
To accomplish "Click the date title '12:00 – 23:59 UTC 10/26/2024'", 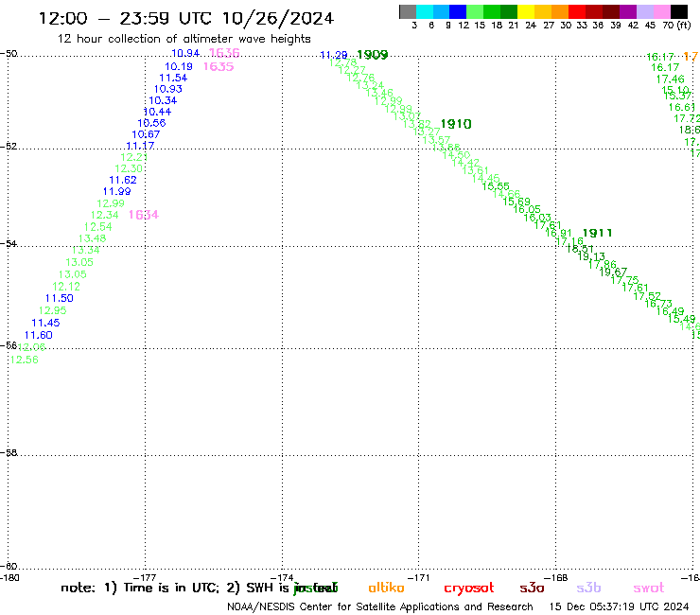I will [186, 18].
